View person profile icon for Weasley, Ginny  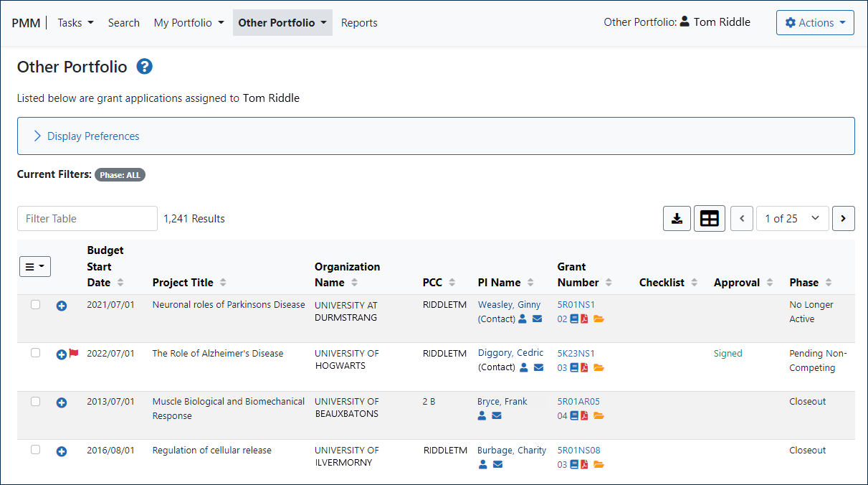[x=523, y=319]
